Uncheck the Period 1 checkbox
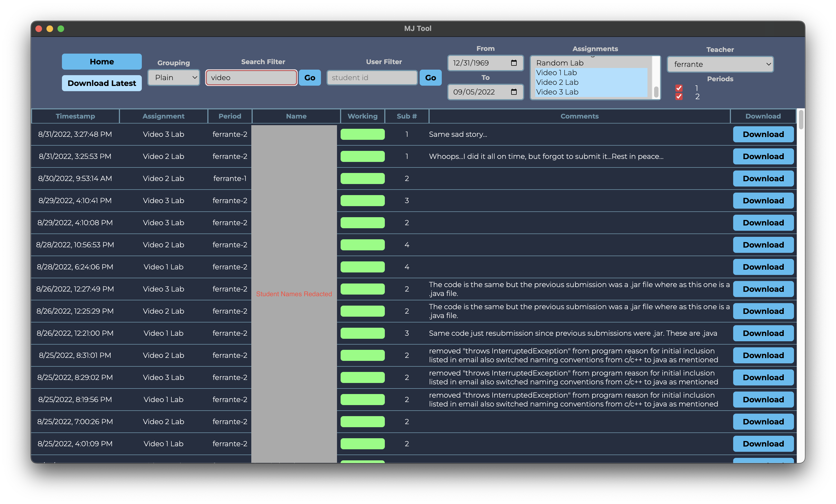The image size is (836, 504). [x=679, y=88]
